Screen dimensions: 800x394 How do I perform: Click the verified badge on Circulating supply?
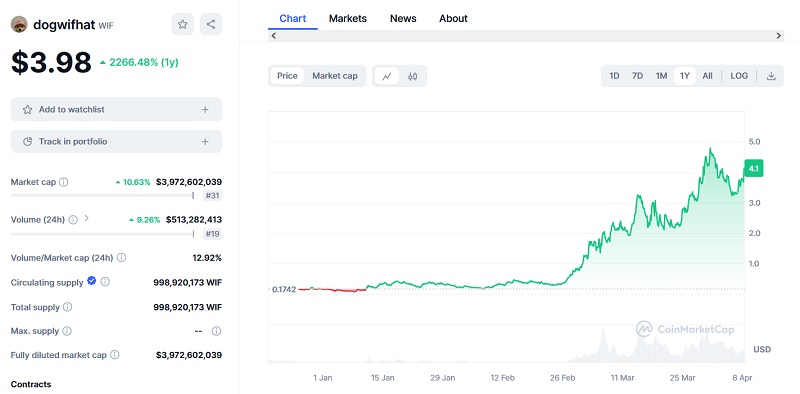(92, 281)
